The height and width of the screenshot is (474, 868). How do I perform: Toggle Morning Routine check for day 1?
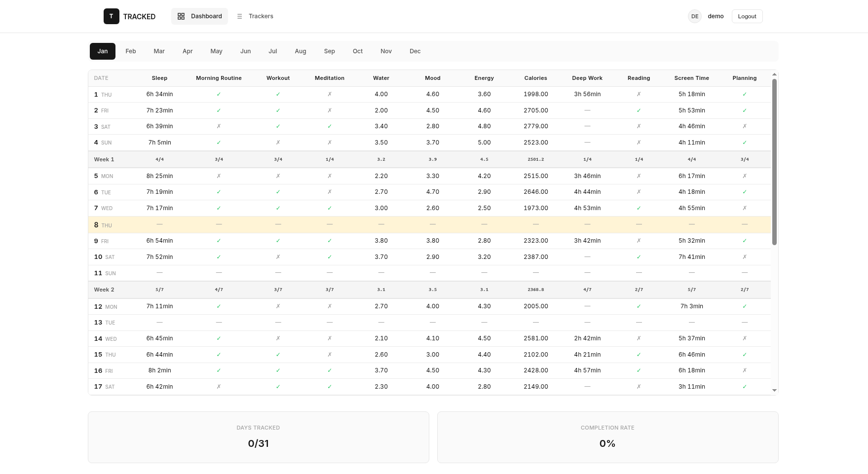(x=219, y=94)
